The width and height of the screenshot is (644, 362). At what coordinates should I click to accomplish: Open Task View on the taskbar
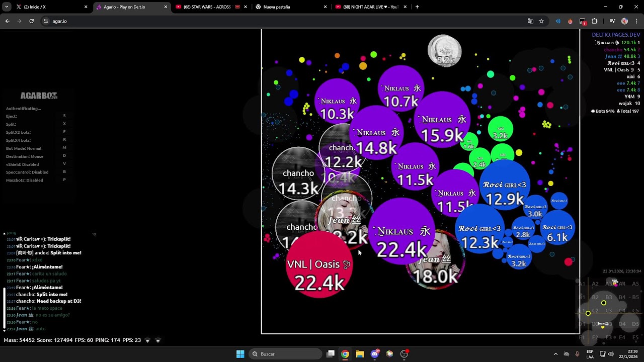pos(331,354)
